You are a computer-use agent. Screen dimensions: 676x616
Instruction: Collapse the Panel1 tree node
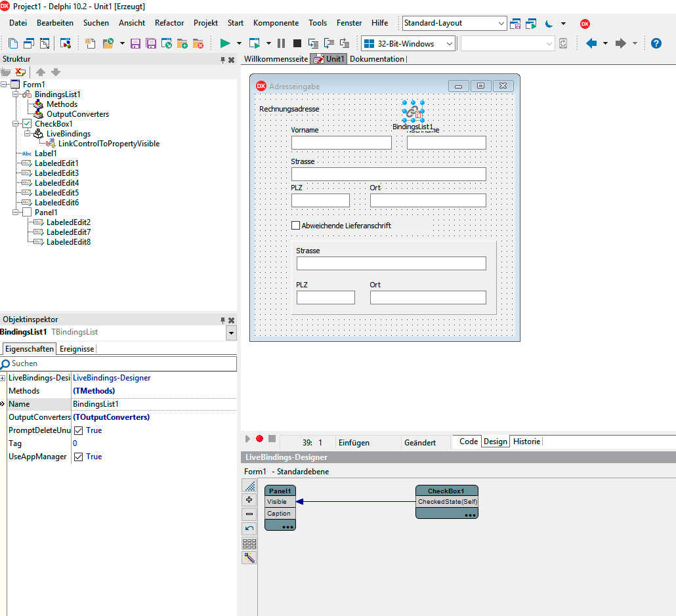coord(16,212)
